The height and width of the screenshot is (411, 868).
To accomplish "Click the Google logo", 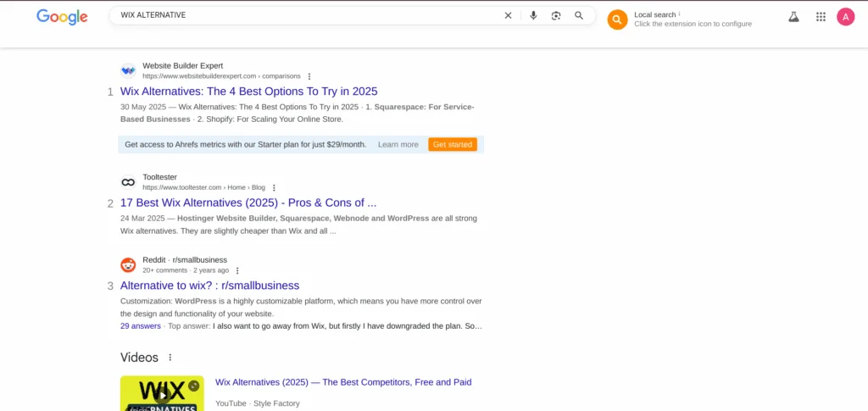I will pos(62,17).
